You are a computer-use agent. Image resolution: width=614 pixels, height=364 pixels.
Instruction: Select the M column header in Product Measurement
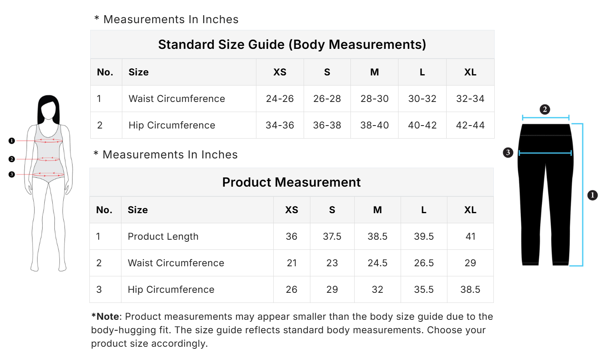click(377, 210)
